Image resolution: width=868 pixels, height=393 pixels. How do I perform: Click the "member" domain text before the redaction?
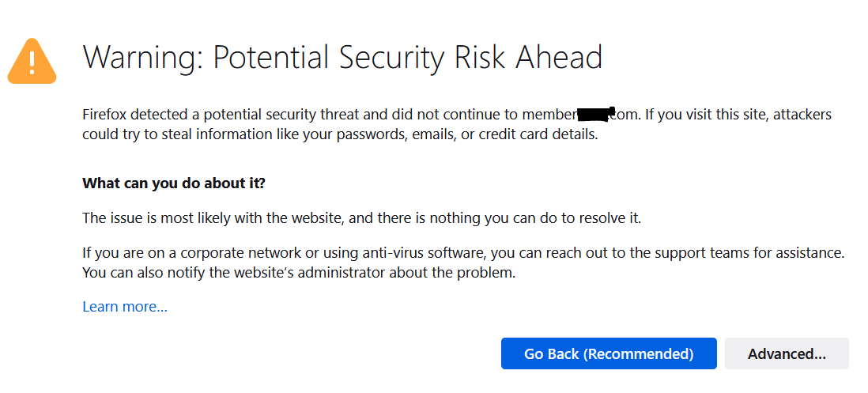pyautogui.click(x=549, y=115)
